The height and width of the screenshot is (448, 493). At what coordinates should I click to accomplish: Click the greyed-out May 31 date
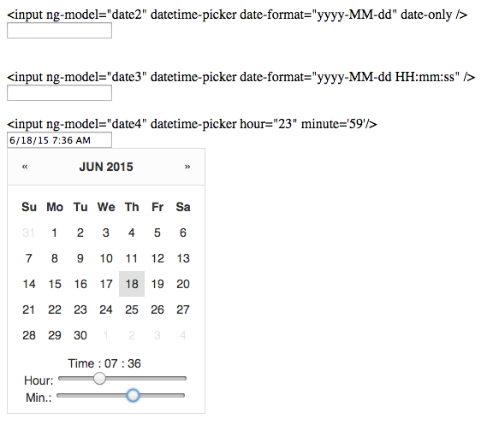point(28,233)
